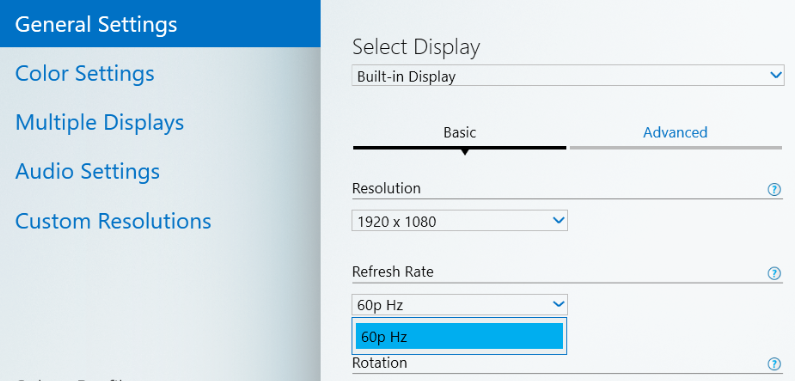Select the 60p Hz list option
The width and height of the screenshot is (795, 381).
[x=459, y=336]
